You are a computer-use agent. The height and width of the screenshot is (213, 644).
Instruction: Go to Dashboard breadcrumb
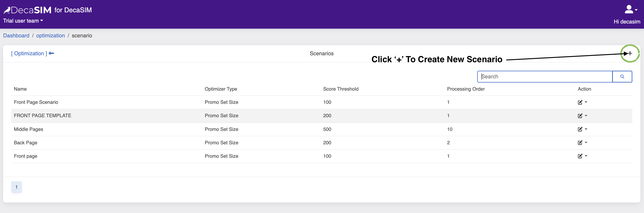pos(16,35)
